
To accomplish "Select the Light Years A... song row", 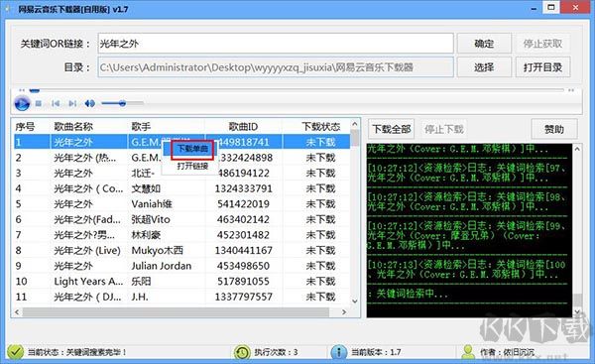I will coord(181,282).
